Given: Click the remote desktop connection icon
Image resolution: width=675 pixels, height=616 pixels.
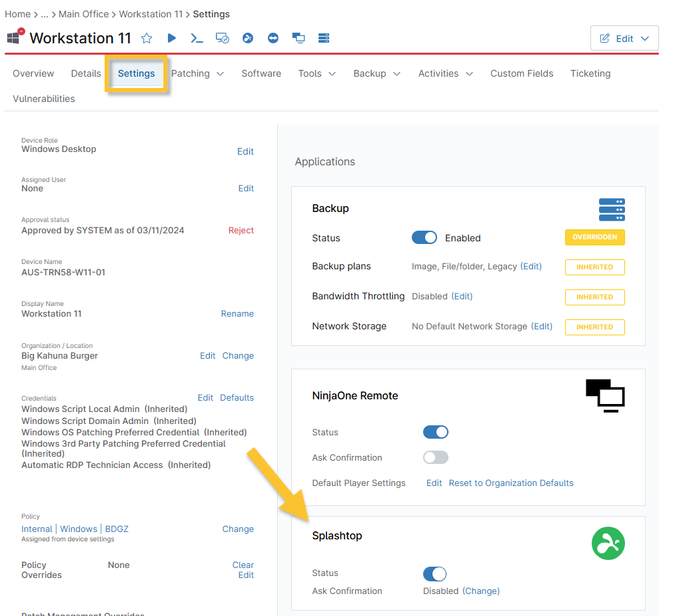Looking at the screenshot, I should [223, 38].
